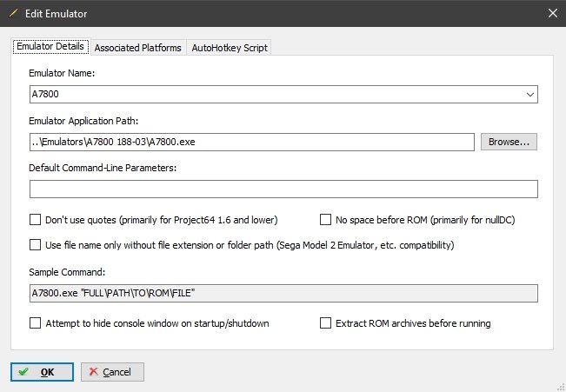The width and height of the screenshot is (566, 392).
Task: Close the Edit Emulator dialog
Action: point(553,13)
